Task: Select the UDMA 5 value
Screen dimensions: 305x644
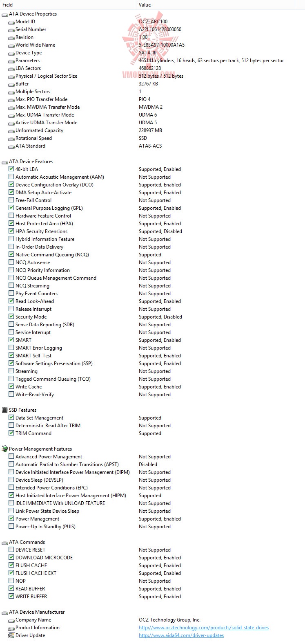Action: pos(148,123)
